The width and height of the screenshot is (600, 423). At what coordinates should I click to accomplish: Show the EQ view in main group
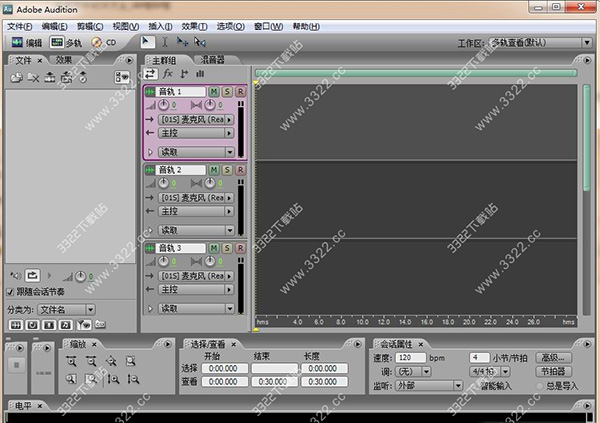pyautogui.click(x=201, y=74)
